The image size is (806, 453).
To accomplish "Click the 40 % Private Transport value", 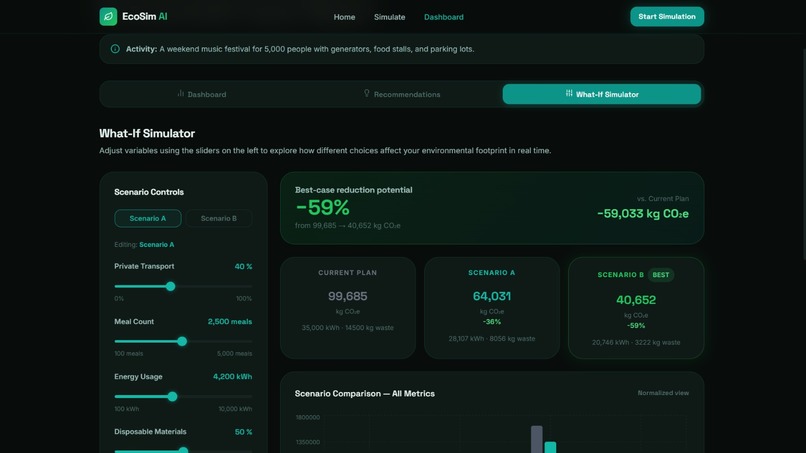I will click(x=243, y=266).
